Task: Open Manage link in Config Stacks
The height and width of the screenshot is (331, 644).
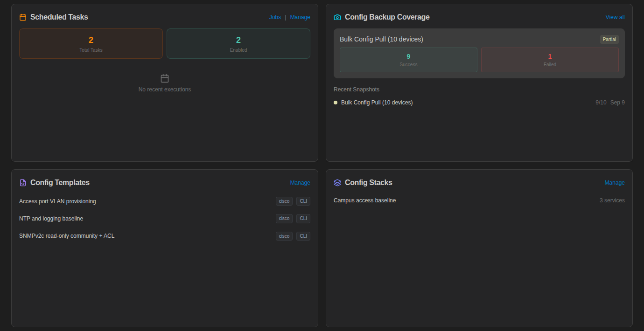Action: (615, 183)
